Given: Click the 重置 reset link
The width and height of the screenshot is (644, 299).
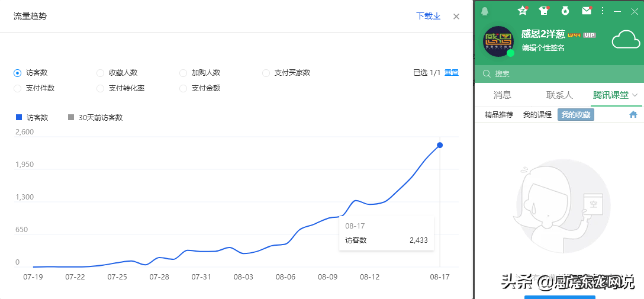Looking at the screenshot, I should click(452, 73).
